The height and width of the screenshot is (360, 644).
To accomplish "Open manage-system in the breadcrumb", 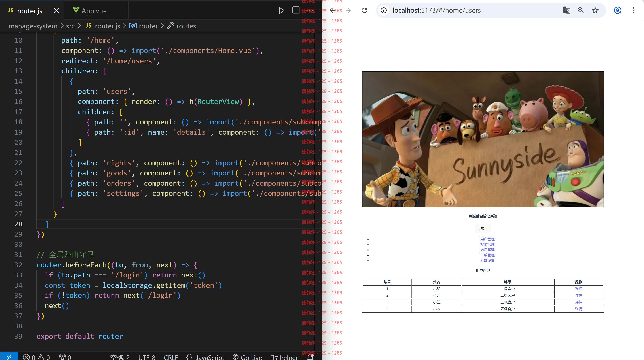I will [x=33, y=26].
